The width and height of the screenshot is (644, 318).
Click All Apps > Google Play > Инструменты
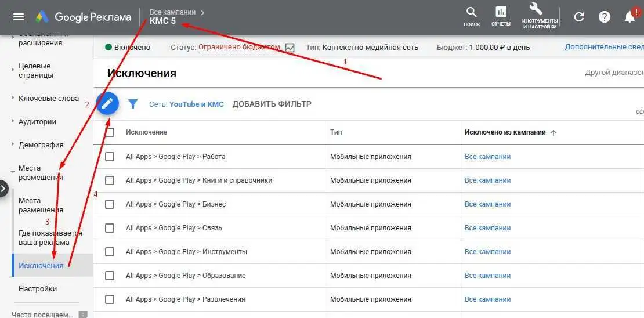click(186, 252)
